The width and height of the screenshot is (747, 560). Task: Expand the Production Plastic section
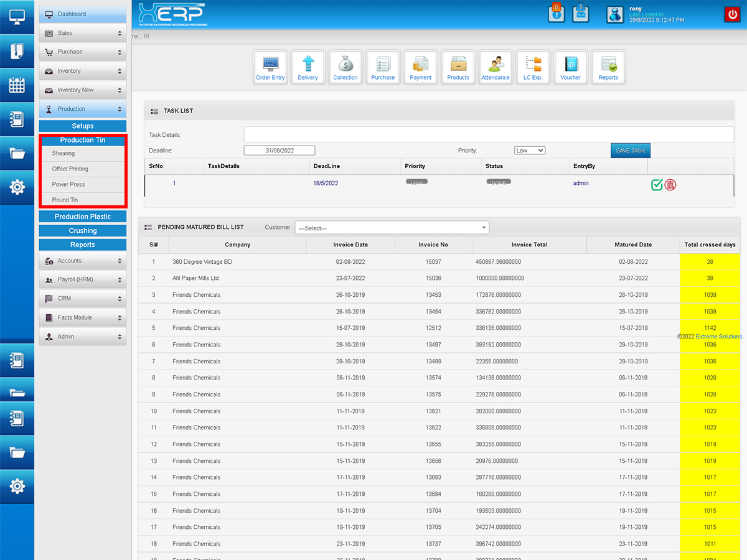click(83, 217)
